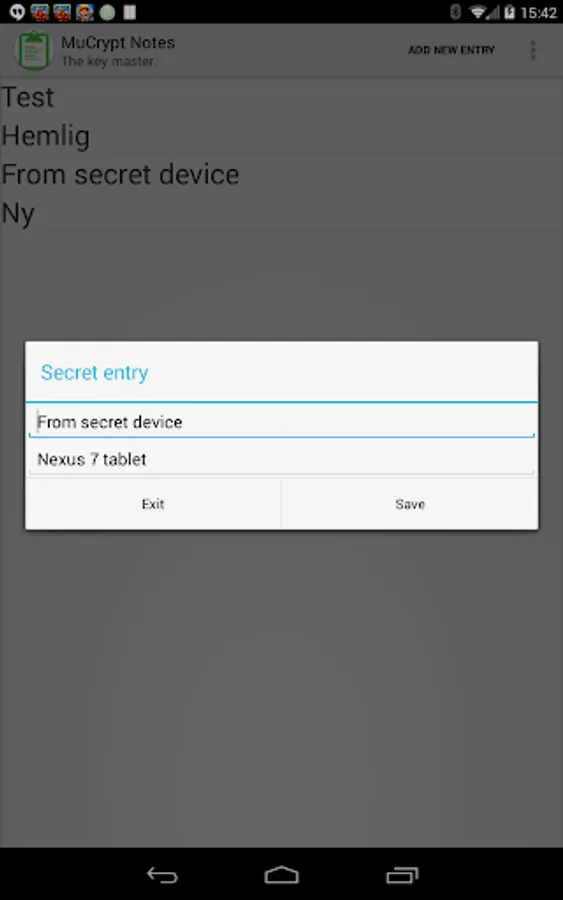Tap the Bluetooth status icon
The image size is (563, 900).
click(455, 12)
